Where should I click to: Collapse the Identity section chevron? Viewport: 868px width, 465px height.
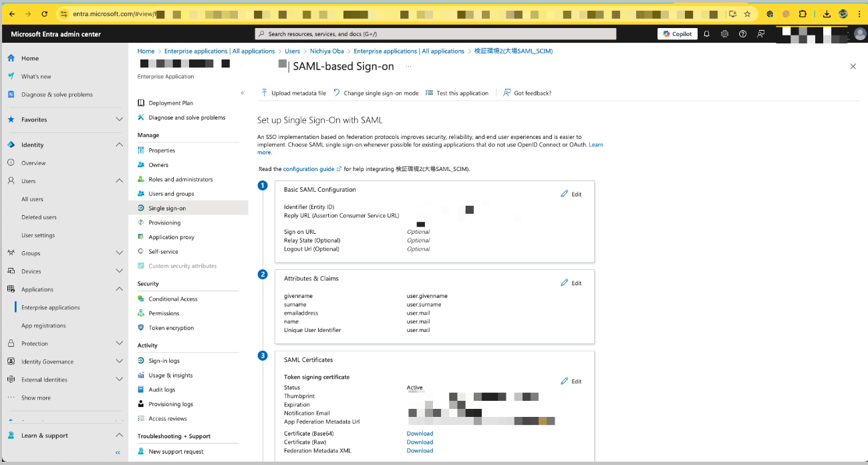(120, 144)
